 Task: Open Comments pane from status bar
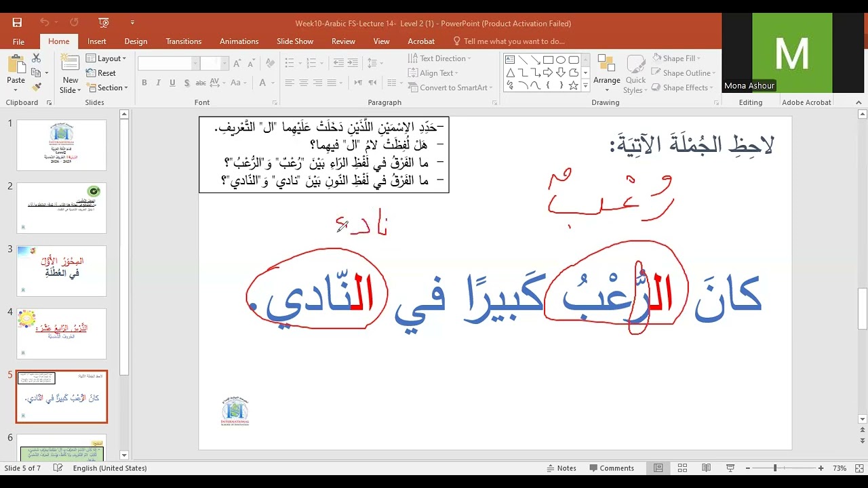click(612, 468)
